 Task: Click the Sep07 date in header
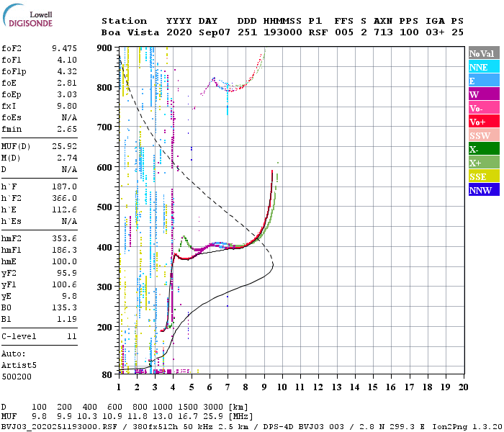(x=215, y=32)
